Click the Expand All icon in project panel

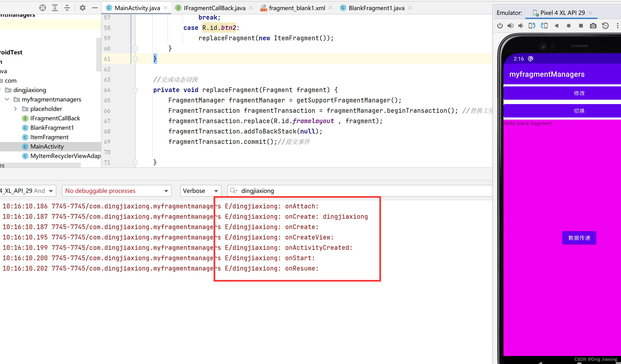(55, 8)
